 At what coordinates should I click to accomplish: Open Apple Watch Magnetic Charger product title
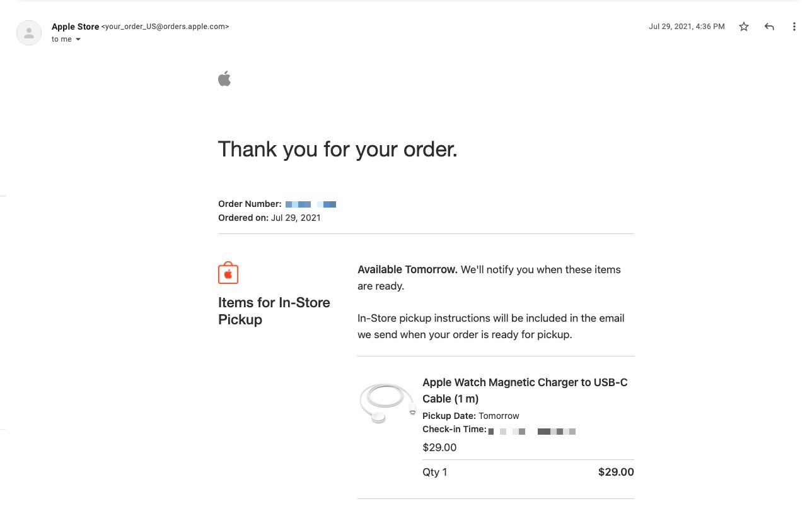525,390
